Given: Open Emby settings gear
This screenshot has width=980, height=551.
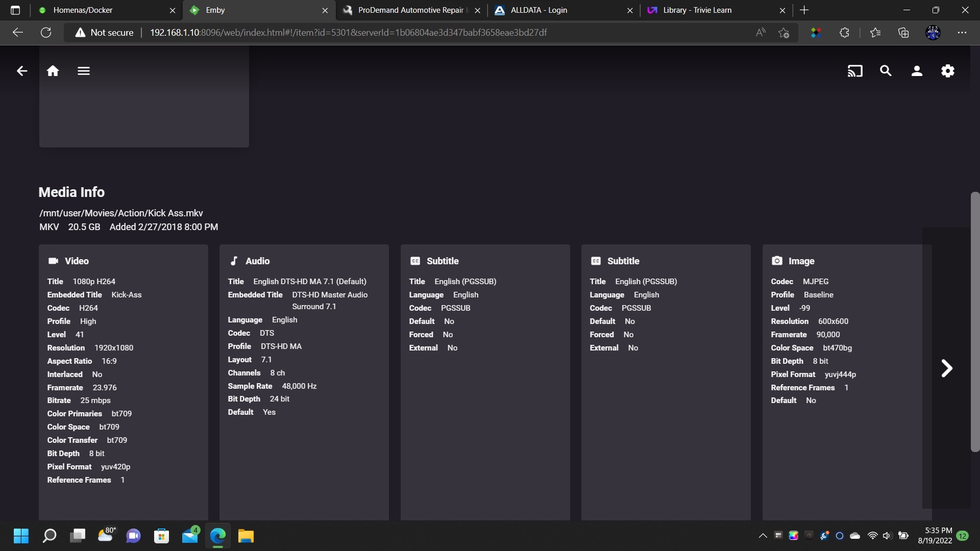Looking at the screenshot, I should click(x=948, y=71).
